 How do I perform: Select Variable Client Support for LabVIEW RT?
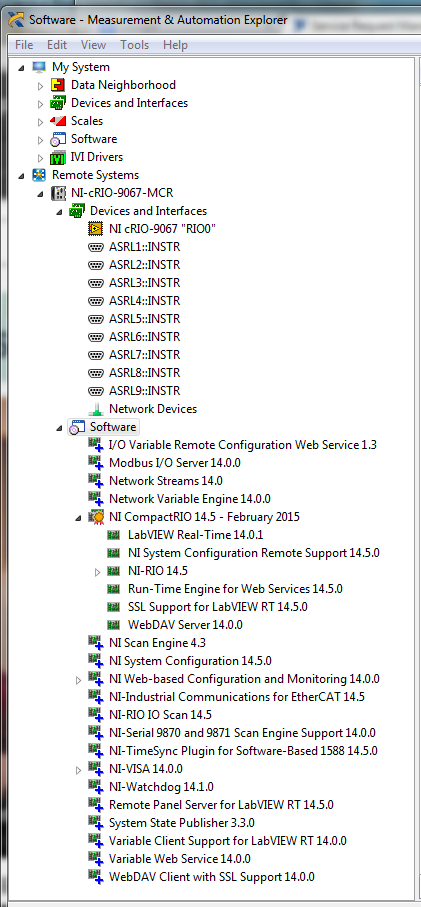tap(228, 840)
